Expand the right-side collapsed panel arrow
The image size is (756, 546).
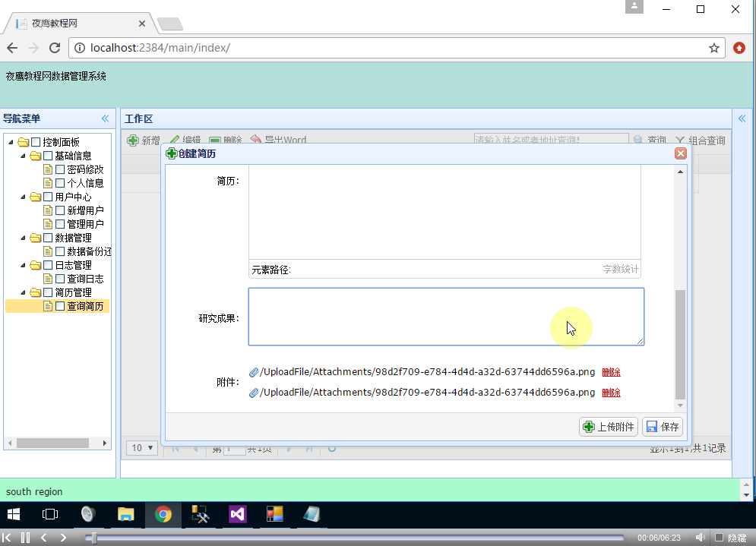click(x=742, y=118)
